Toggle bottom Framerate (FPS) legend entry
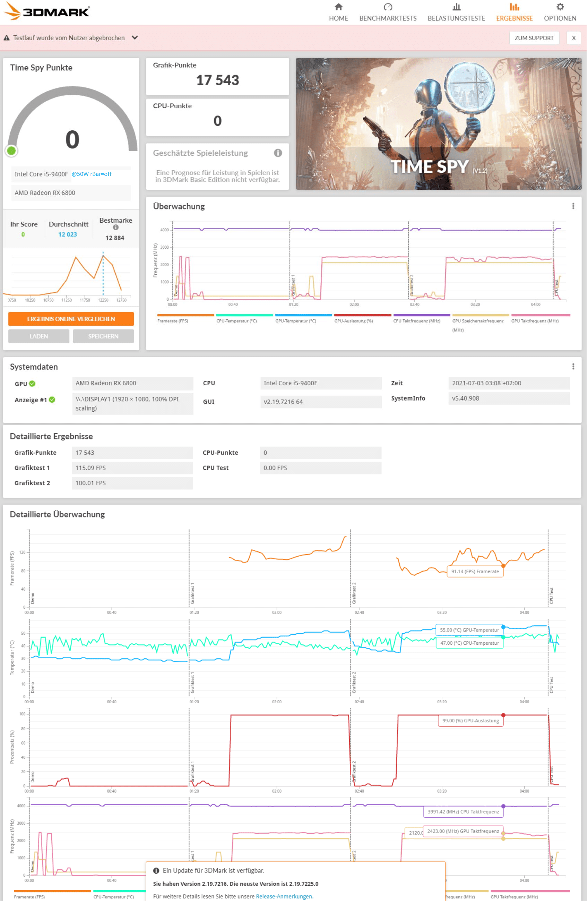588x910 pixels. pyautogui.click(x=52, y=895)
